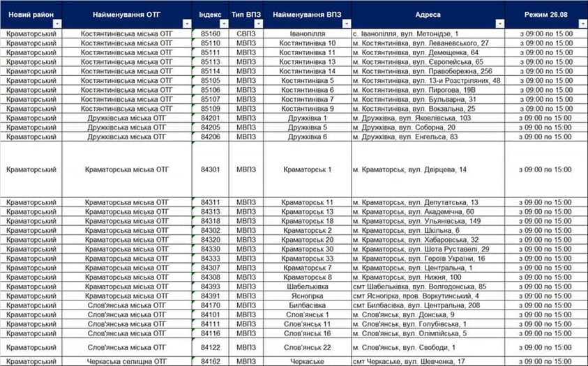This screenshot has height=366, width=588.
Task: Select the index cell 84301
Action: point(210,169)
